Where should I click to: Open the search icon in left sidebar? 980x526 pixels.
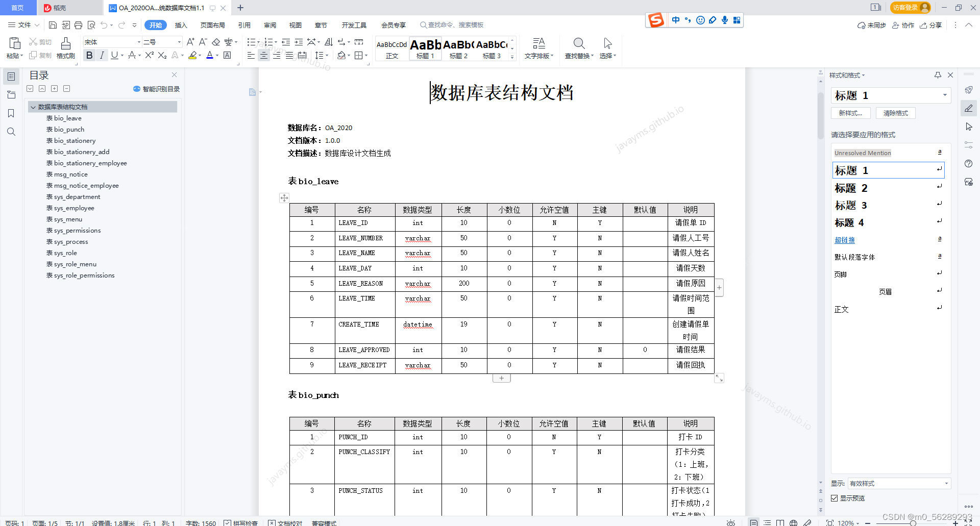coord(11,132)
